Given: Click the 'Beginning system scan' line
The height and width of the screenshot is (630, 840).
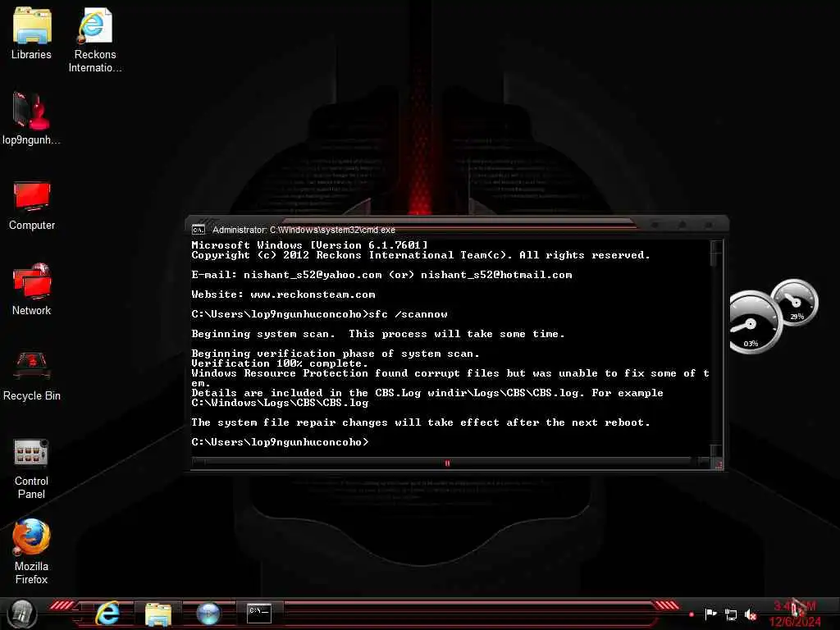Looking at the screenshot, I should [x=377, y=335].
